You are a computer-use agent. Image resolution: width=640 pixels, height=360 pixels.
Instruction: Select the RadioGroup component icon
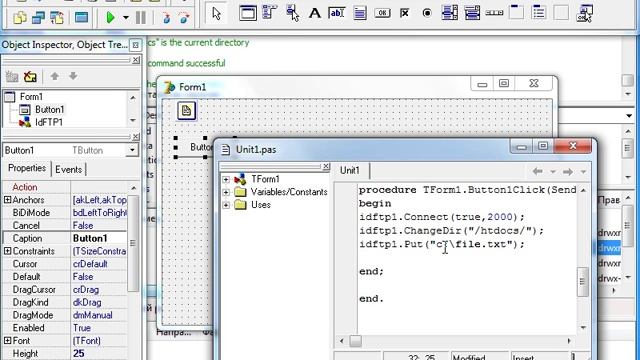pyautogui.click(x=539, y=12)
